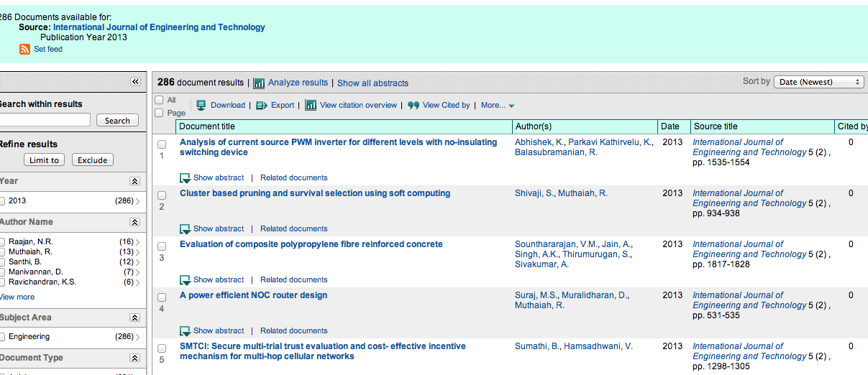
Task: Tick the checkbox for author Raajan, N.R.
Action: 2,242
